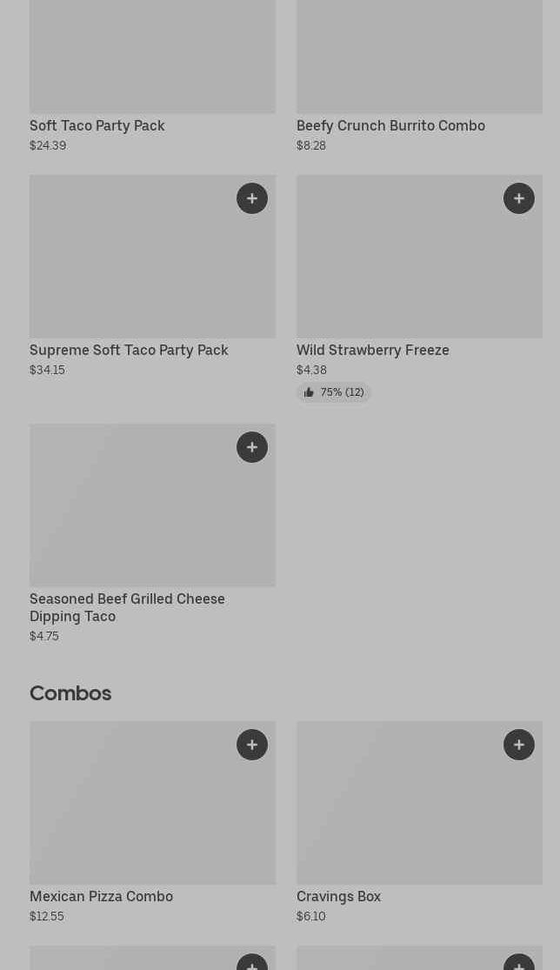This screenshot has height=970, width=560.
Task: Add Supreme Soft Taco Party Pack to cart
Action: tap(252, 198)
